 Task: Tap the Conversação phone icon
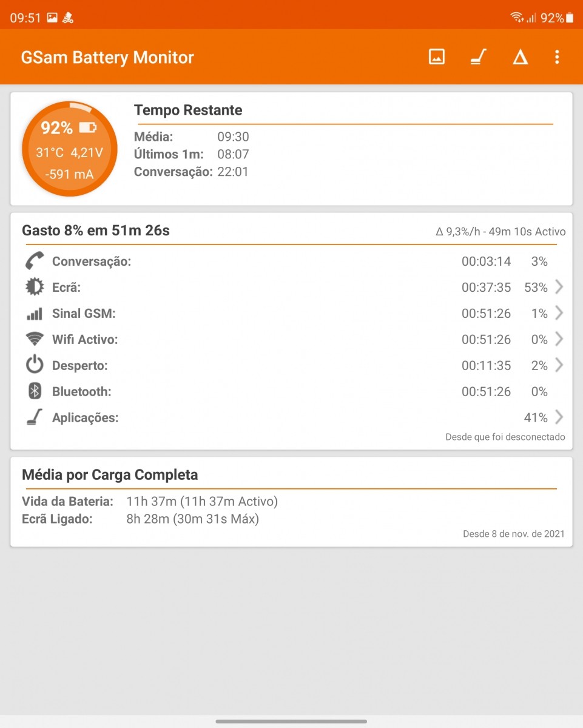point(35,261)
